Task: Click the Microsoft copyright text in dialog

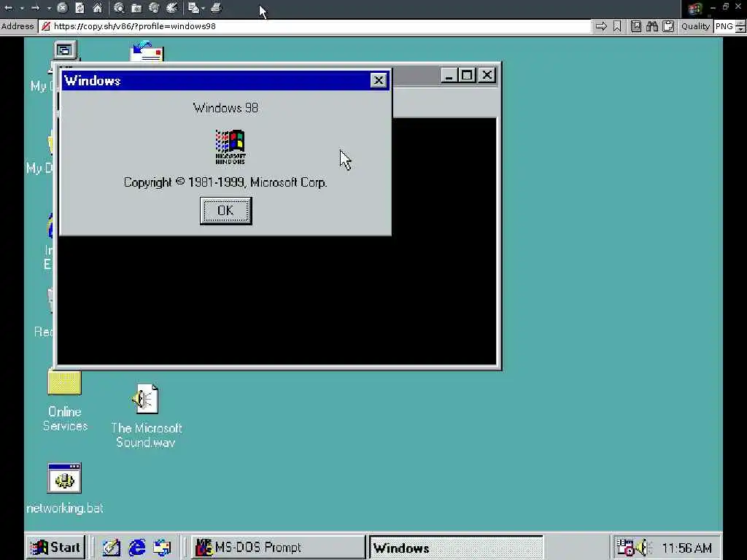Action: point(225,182)
